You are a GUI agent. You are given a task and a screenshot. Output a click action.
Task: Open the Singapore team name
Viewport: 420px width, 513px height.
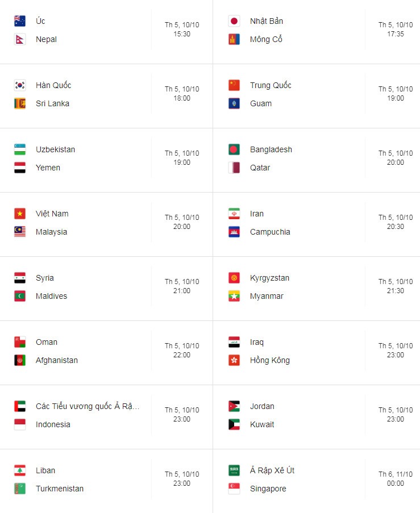coord(268,489)
